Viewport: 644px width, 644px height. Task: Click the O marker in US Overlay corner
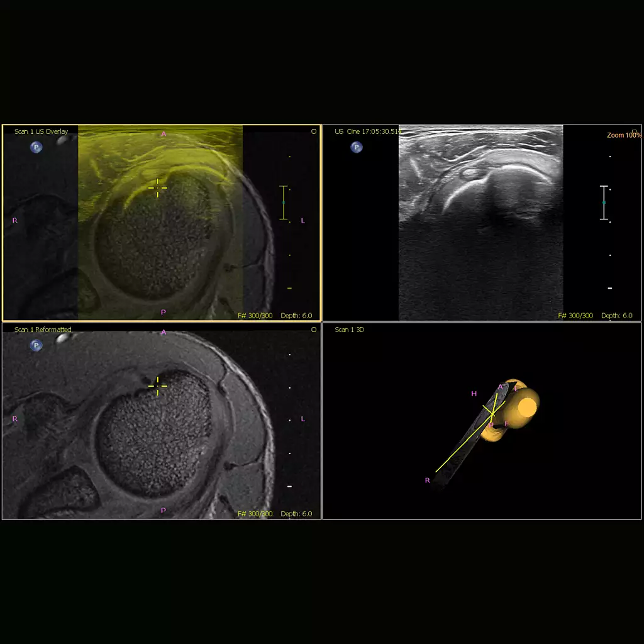[x=314, y=131]
